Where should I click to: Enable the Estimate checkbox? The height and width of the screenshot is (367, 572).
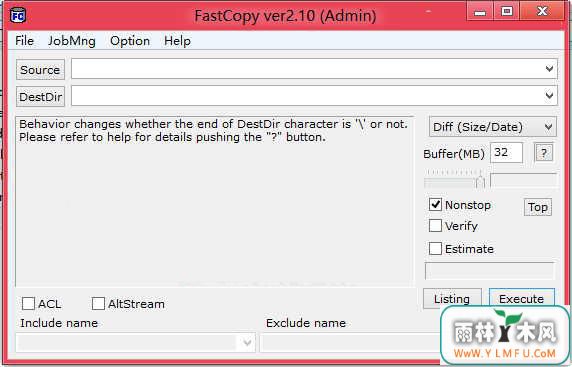click(435, 249)
